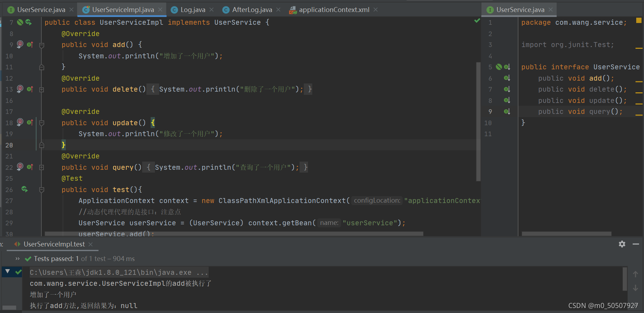The height and width of the screenshot is (313, 644).
Task: Click implemented-by icon beside update() in interface
Action: tap(507, 100)
